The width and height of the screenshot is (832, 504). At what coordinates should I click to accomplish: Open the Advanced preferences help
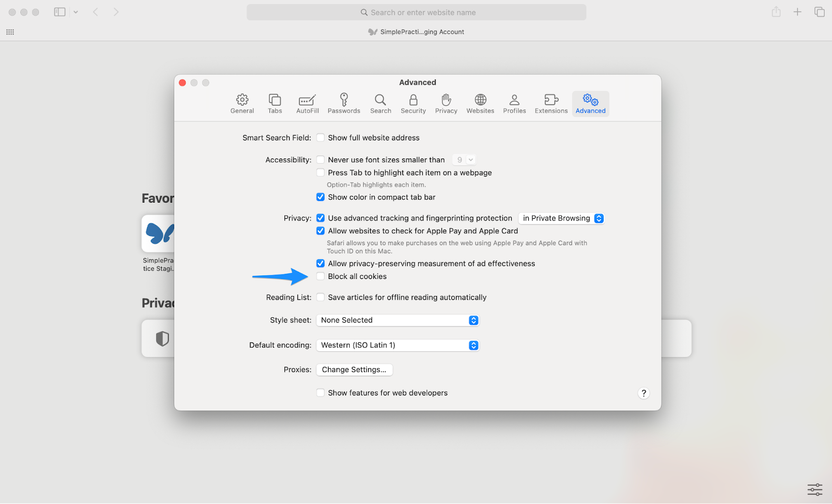tap(644, 393)
